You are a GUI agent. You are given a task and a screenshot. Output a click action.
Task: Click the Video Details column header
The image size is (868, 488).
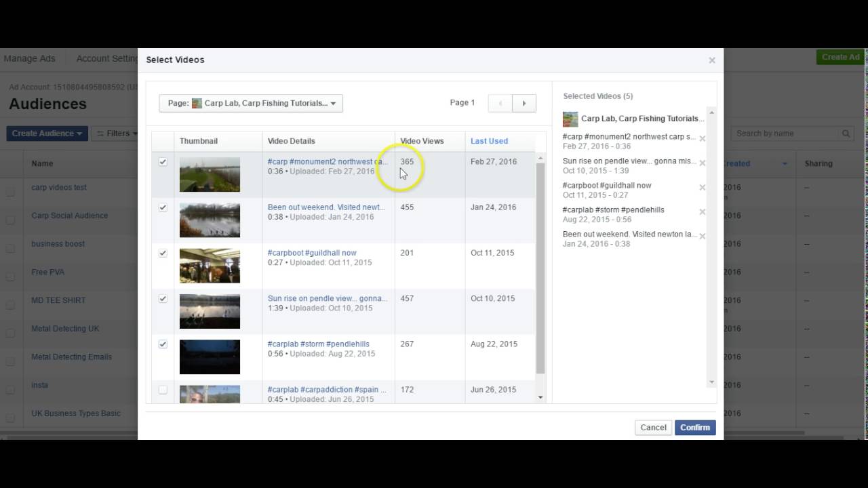click(291, 141)
